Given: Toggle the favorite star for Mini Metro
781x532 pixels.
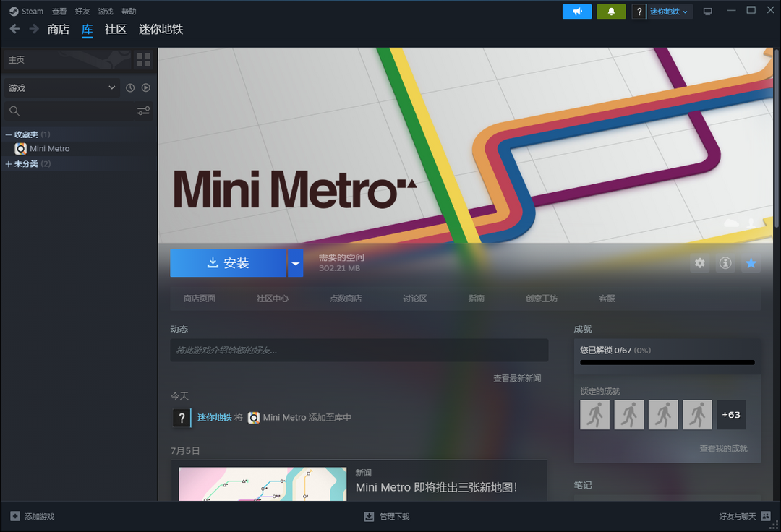Looking at the screenshot, I should pyautogui.click(x=751, y=263).
